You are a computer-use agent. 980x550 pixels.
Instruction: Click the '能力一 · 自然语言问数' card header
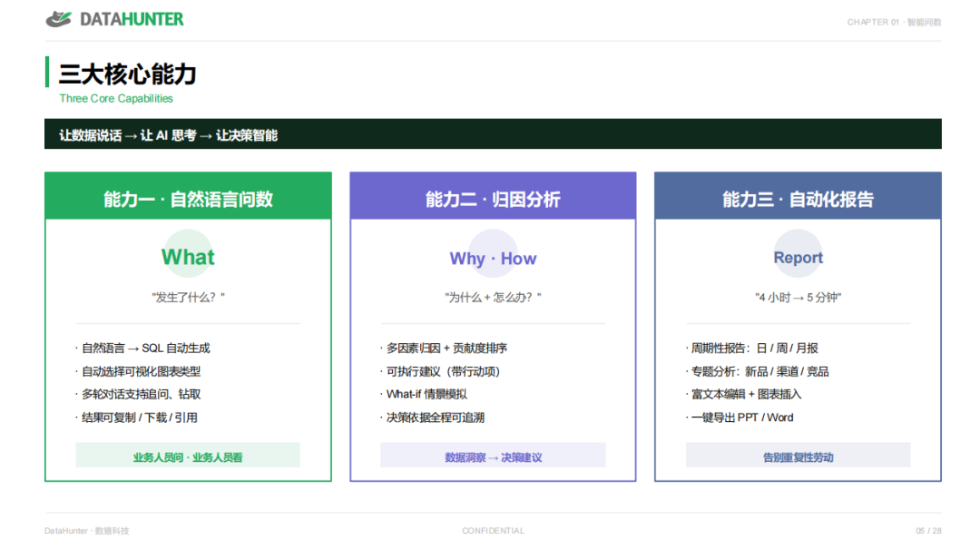[x=188, y=196]
